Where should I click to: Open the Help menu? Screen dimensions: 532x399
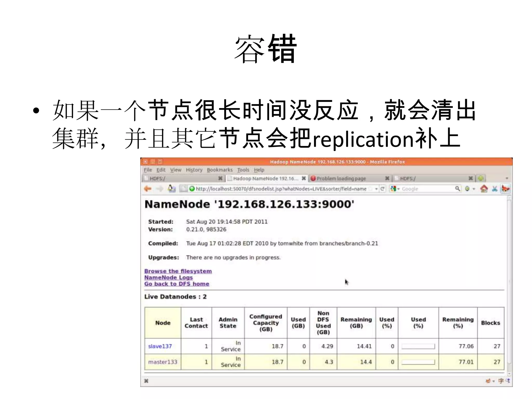(x=259, y=170)
